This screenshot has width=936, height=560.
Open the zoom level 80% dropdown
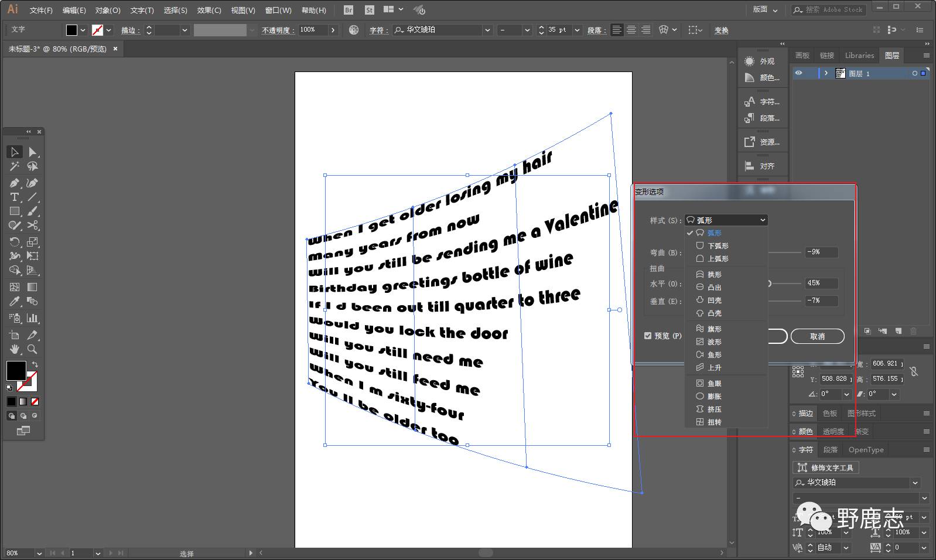[x=39, y=553]
